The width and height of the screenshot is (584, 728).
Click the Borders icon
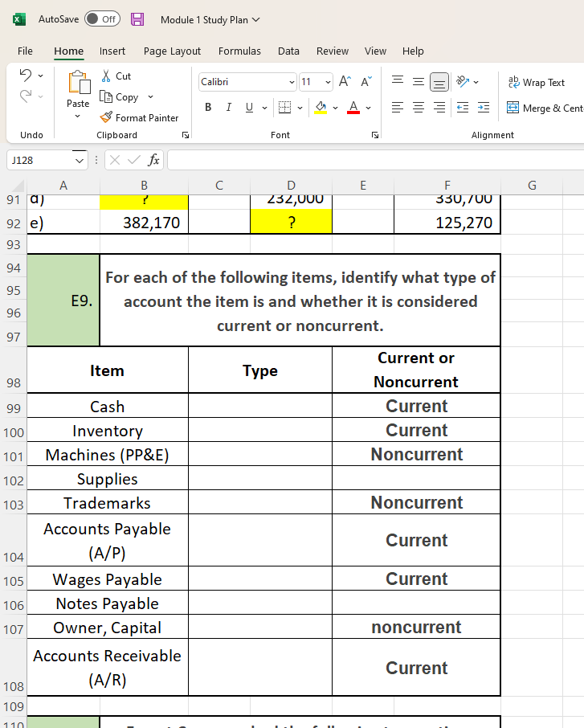tap(284, 107)
